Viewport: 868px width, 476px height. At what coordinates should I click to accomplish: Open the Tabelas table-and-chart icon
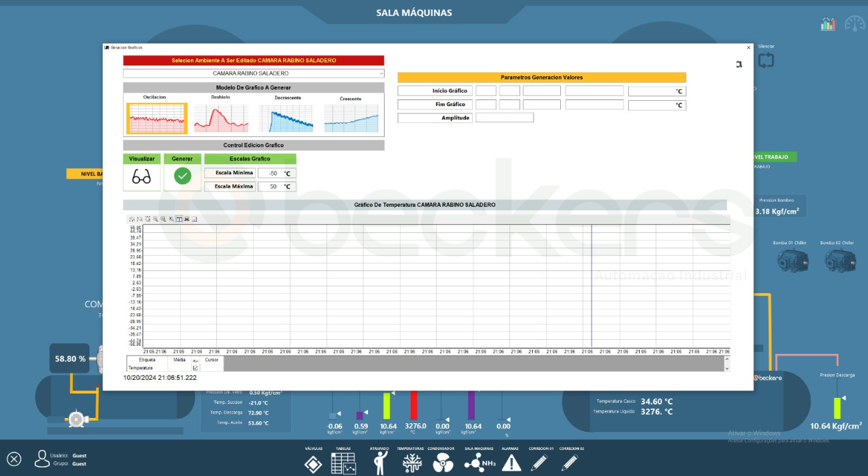[x=343, y=463]
